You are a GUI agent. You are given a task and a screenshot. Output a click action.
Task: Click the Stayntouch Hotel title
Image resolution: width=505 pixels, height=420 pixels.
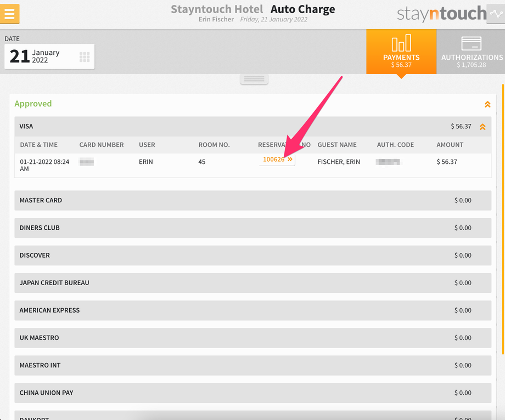217,9
